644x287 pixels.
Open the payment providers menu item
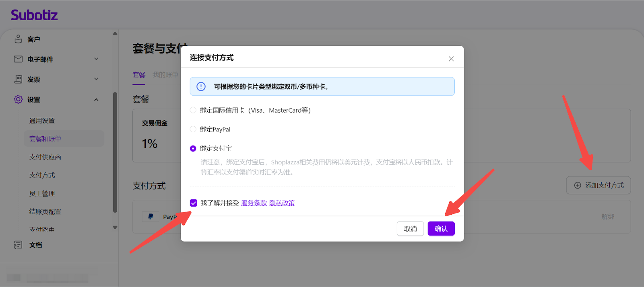click(45, 157)
